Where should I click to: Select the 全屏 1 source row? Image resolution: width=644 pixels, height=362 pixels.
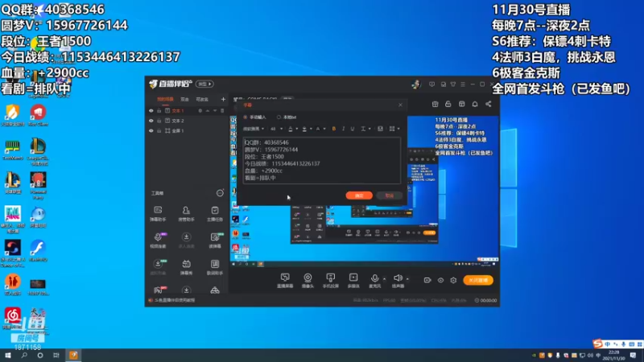tap(187, 130)
